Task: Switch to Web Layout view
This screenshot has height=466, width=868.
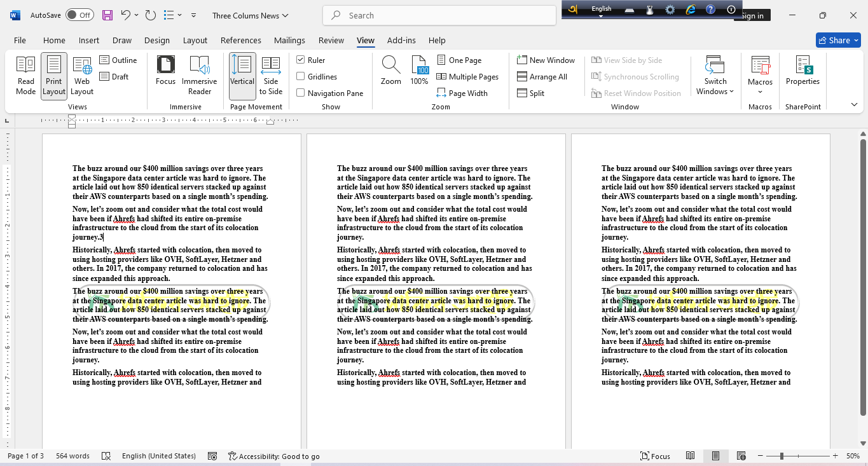Action: [81, 75]
